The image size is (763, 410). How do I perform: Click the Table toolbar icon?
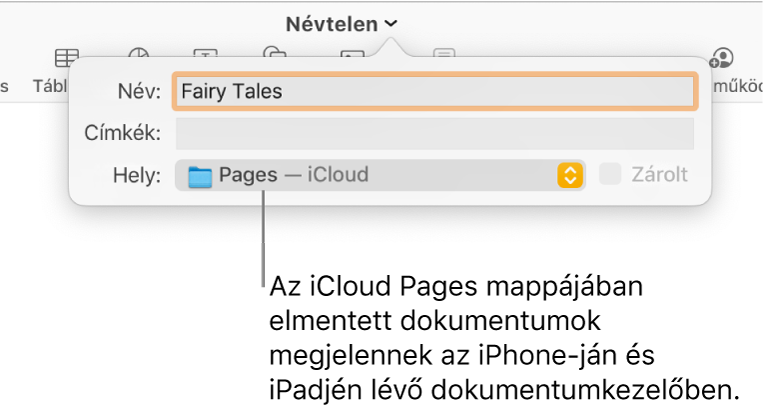(x=67, y=58)
